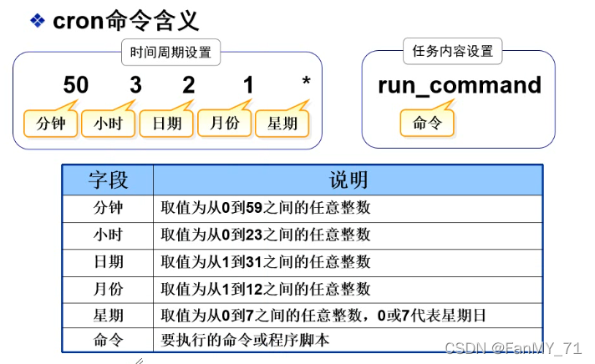
Task: Click the blue diamond bullet beside the title
Action: [x=37, y=21]
